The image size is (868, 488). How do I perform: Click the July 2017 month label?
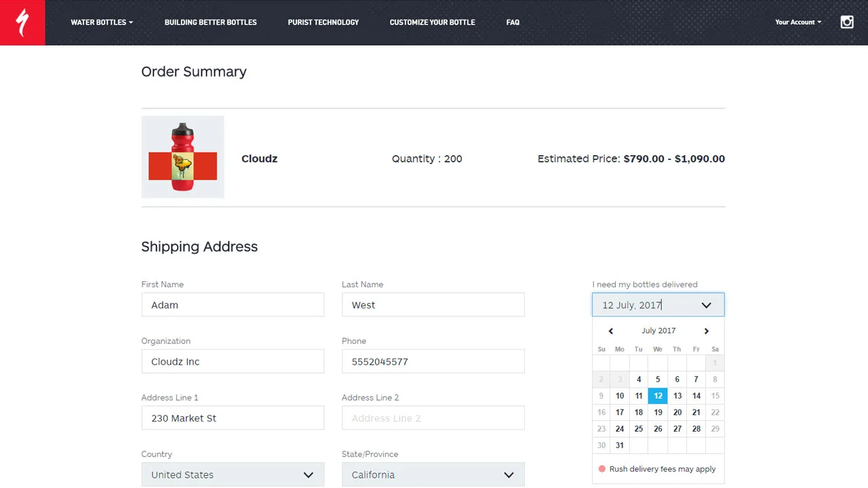click(x=658, y=331)
